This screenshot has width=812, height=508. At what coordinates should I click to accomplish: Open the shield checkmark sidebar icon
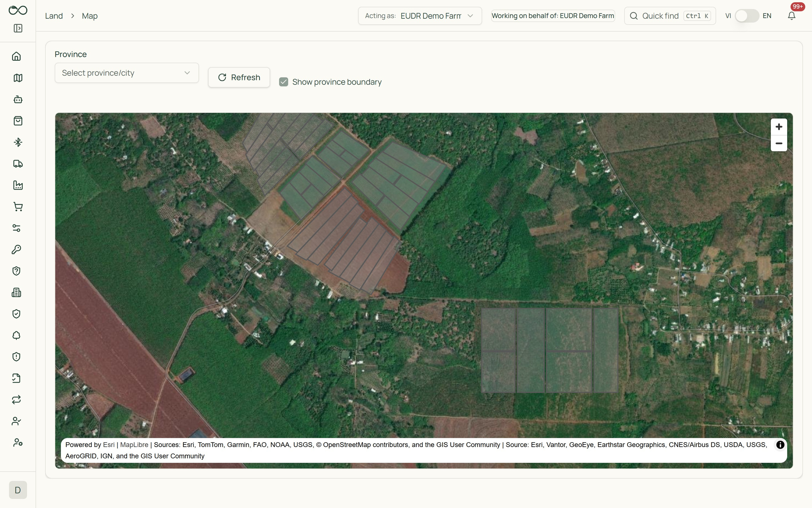click(x=16, y=314)
